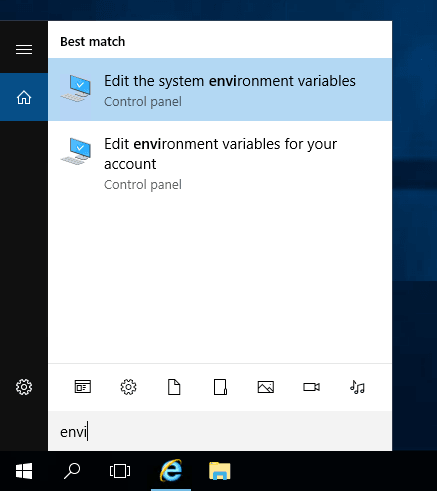Filter search results by Folders
437x491 pixels.
point(220,387)
